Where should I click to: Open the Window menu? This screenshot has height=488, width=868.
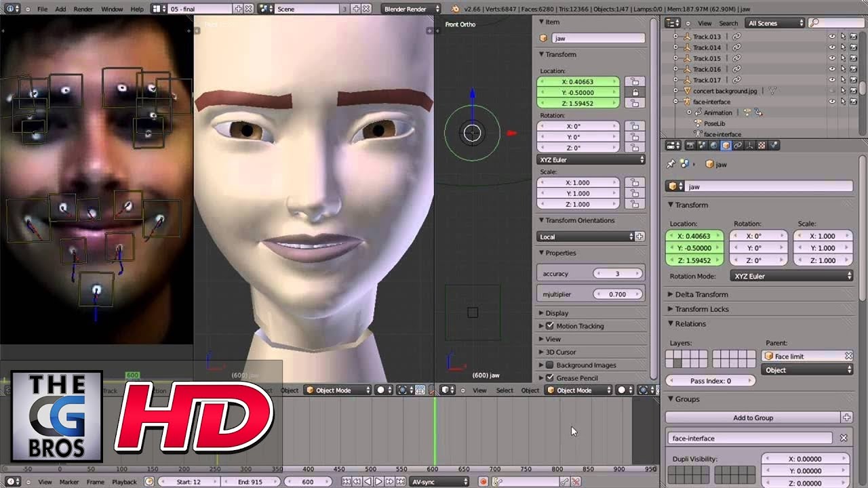point(112,9)
